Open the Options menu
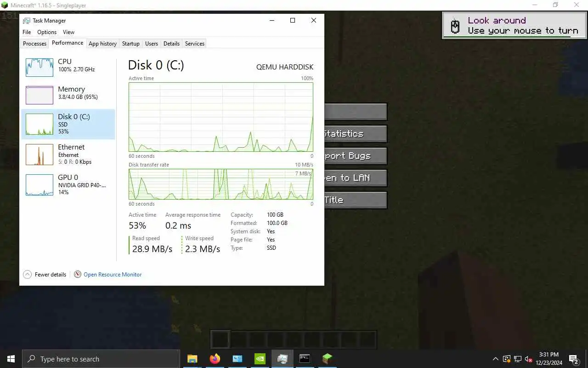Image resolution: width=588 pixels, height=368 pixels. click(x=47, y=32)
